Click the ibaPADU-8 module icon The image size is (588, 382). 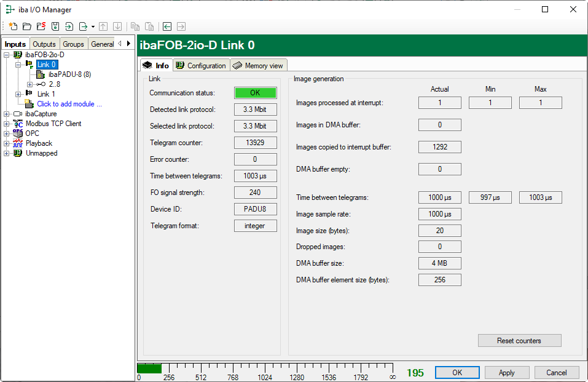click(x=41, y=74)
